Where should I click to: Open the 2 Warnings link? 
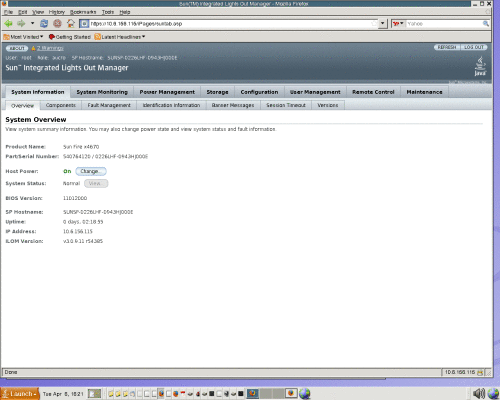(50, 48)
